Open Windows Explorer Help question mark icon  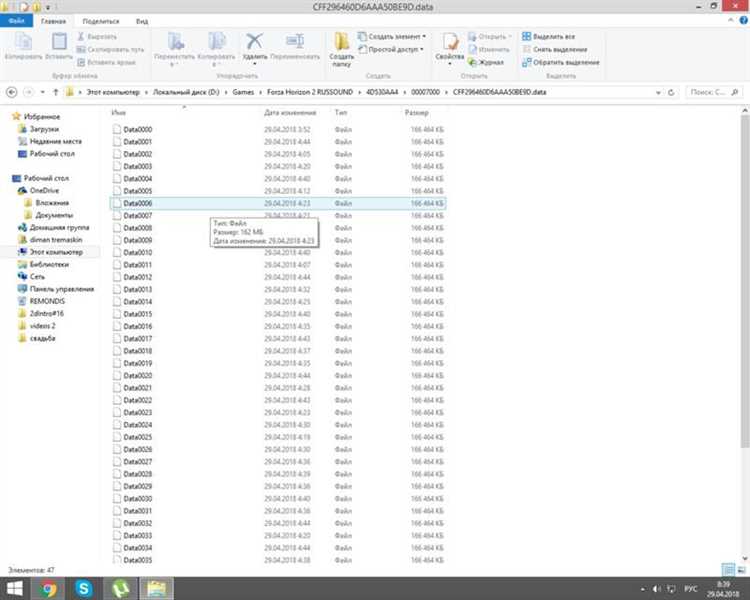744,20
